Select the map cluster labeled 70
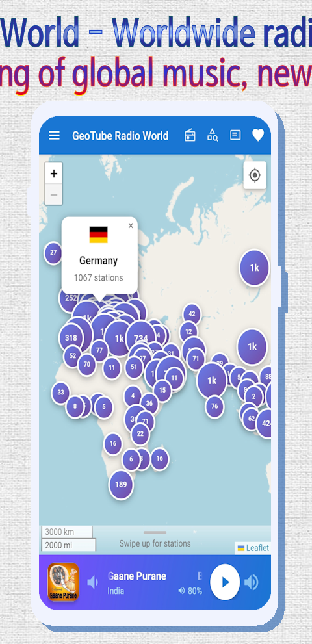Screen dimensions: 312x644 click(x=86, y=365)
